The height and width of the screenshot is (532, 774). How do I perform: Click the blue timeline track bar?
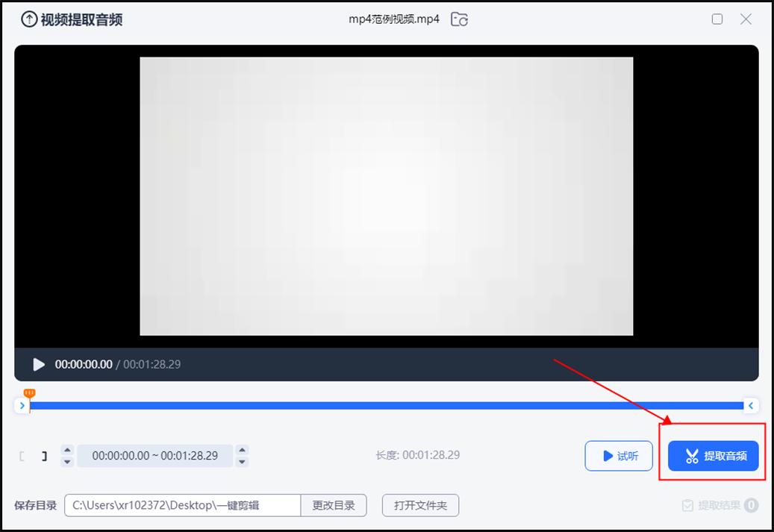pyautogui.click(x=388, y=405)
